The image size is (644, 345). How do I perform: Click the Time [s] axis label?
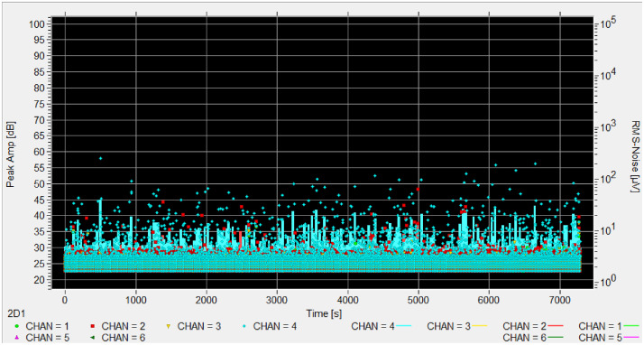coord(324,313)
